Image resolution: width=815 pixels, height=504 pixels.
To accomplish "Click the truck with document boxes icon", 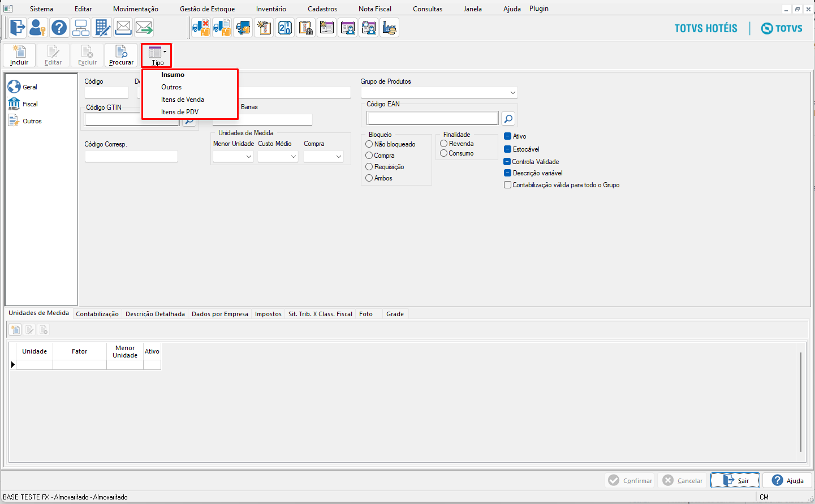I will click(x=222, y=27).
